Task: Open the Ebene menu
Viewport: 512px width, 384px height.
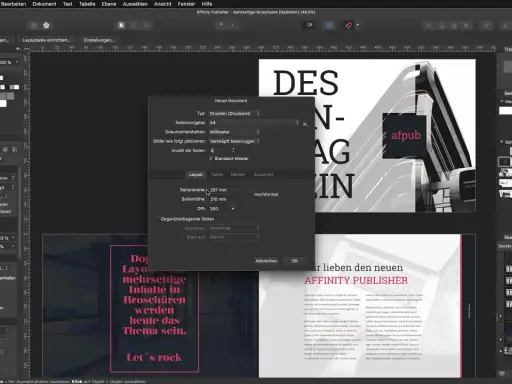Action: [x=109, y=4]
